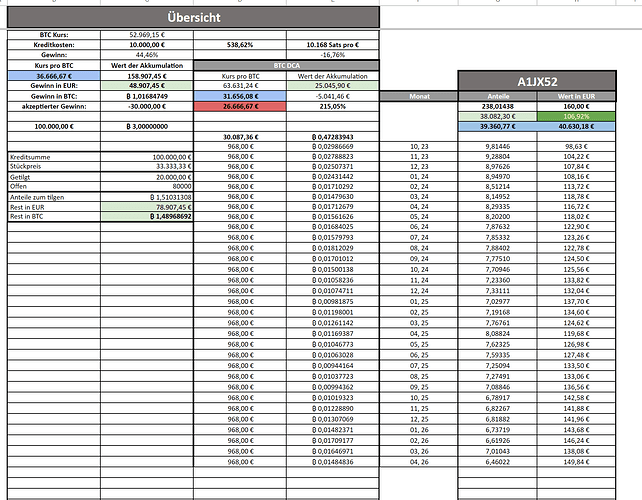642x500 pixels.
Task: Click the Monat column header
Action: (419, 96)
